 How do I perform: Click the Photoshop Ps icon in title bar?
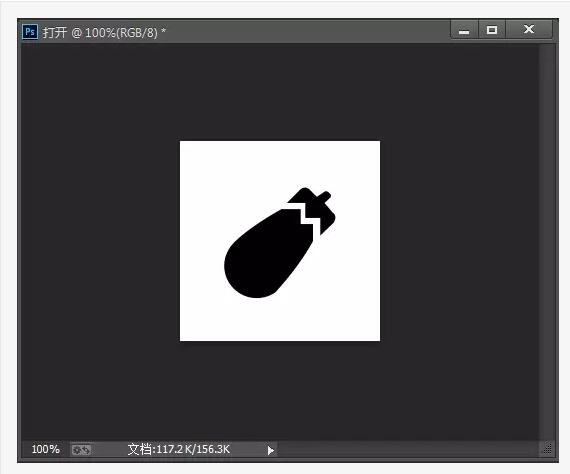(x=30, y=32)
